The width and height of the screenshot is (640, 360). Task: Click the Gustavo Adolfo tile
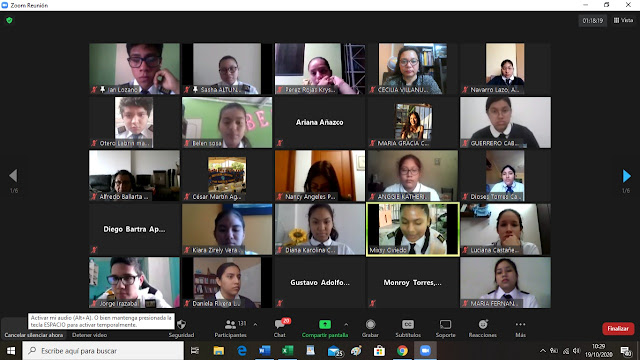320,282
